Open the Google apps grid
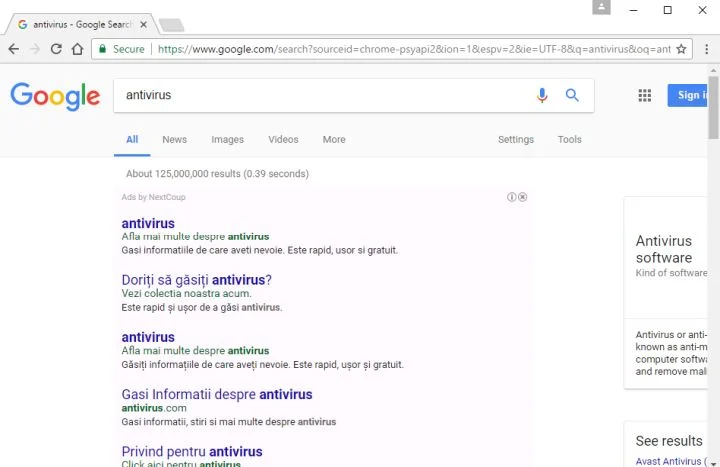Image resolution: width=720 pixels, height=467 pixels. click(644, 95)
